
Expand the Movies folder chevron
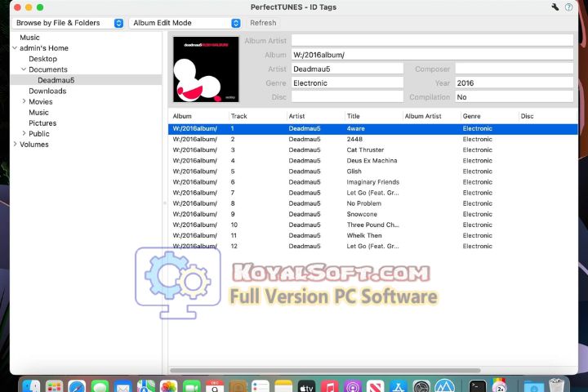(24, 101)
